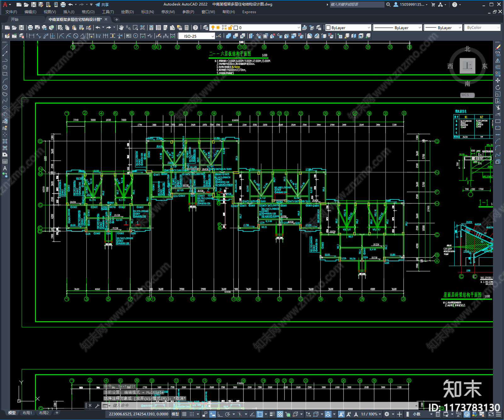
Task: Open the ISO-25 dimension style dropdown
Action: coord(196,36)
